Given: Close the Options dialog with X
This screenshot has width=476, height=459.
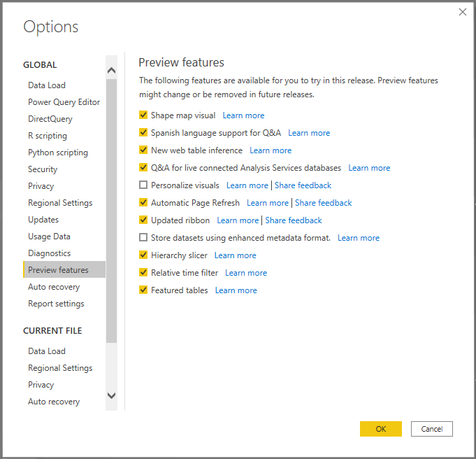Looking at the screenshot, I should (x=462, y=12).
